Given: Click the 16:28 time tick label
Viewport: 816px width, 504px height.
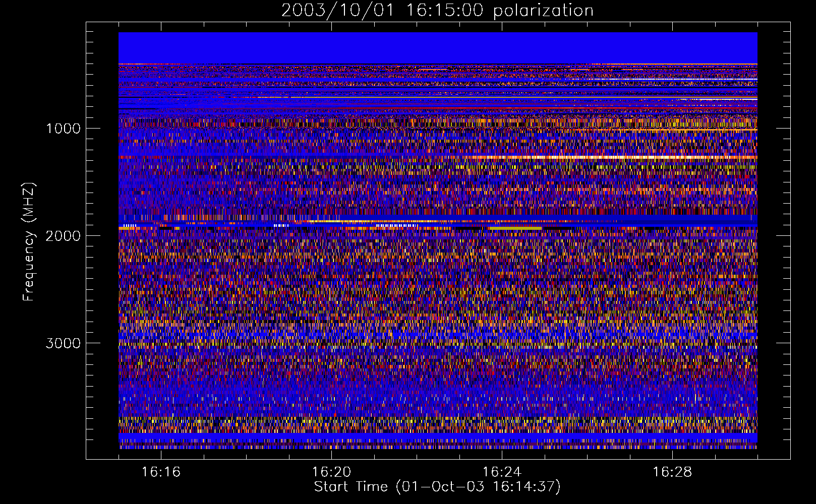Looking at the screenshot, I should pos(672,472).
